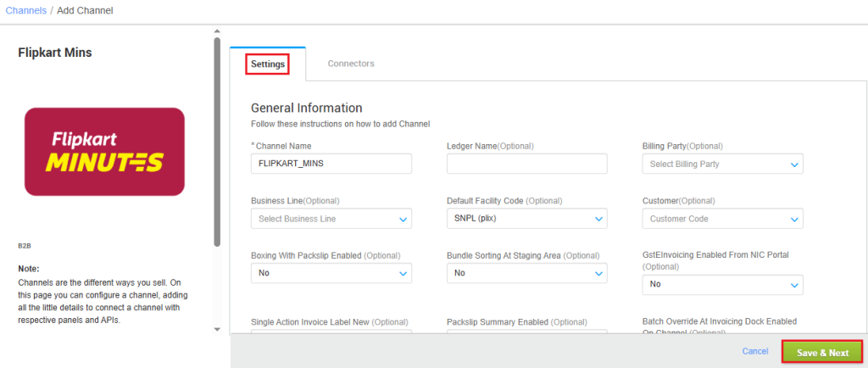Click the Flipkart Mins heading
This screenshot has width=868, height=368.
coord(55,53)
